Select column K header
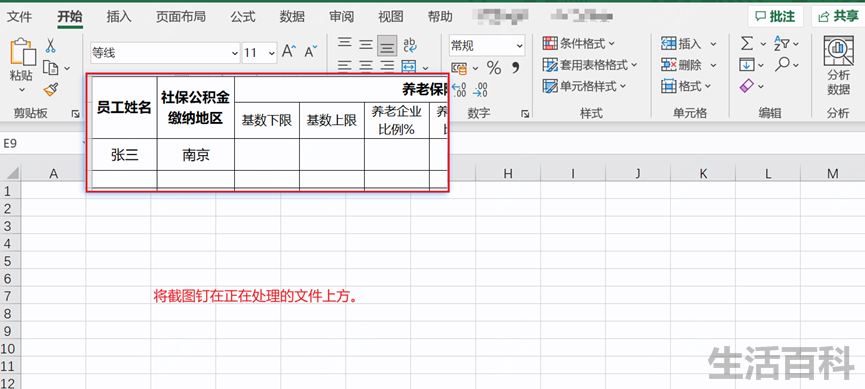The height and width of the screenshot is (389, 865). [x=703, y=173]
